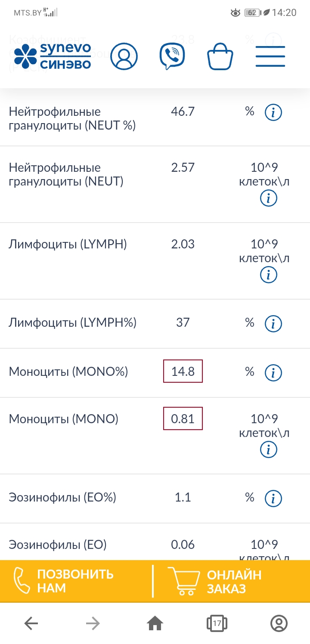This screenshot has width=310, height=644.
Task: Show info for Лимфоциты (LYMPH%) row
Action: (273, 324)
